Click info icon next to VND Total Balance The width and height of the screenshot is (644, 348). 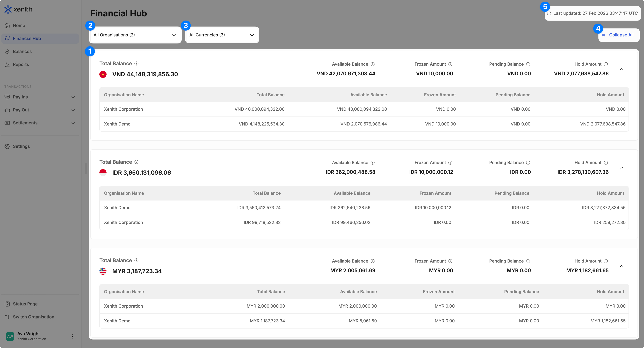pos(136,64)
